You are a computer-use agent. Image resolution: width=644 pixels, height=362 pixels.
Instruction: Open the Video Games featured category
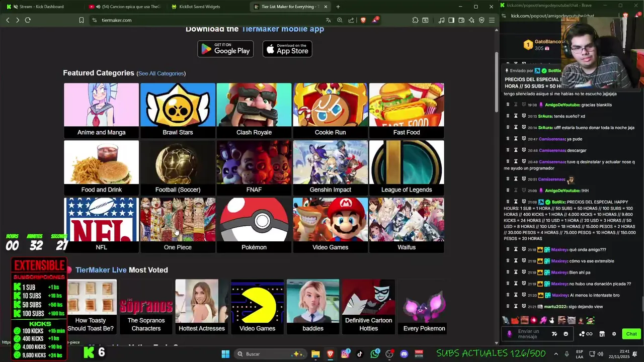point(330,225)
